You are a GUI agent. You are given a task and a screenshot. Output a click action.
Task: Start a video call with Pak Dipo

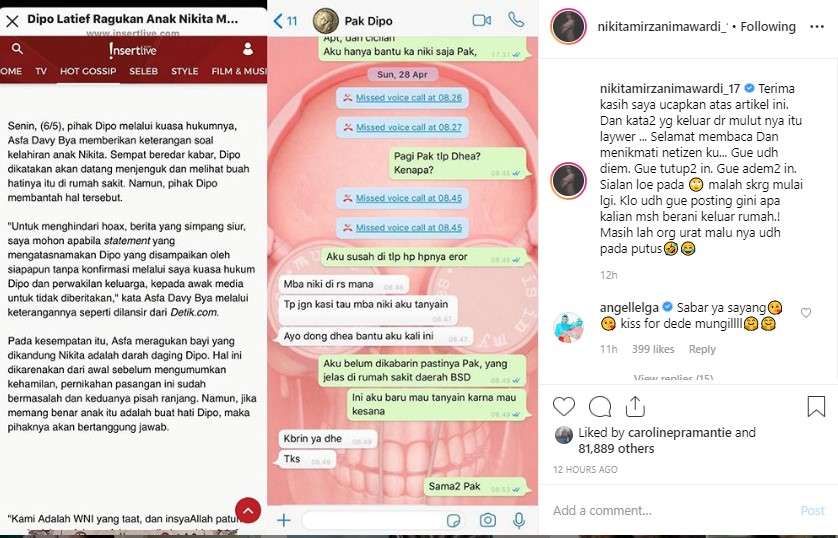482,20
